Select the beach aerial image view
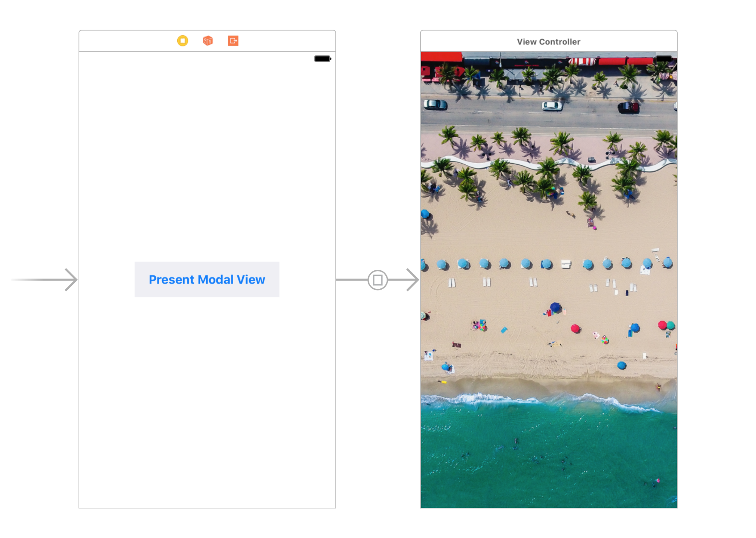The image size is (756, 538). pos(549,280)
